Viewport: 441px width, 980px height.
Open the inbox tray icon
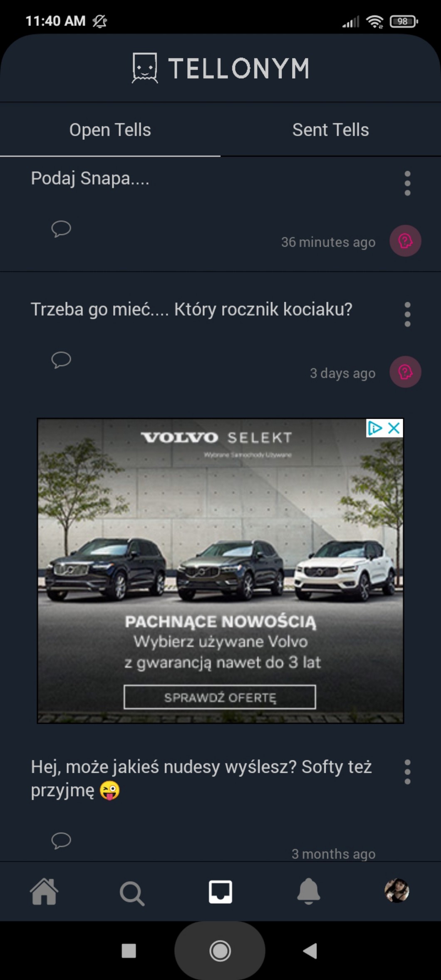point(220,892)
